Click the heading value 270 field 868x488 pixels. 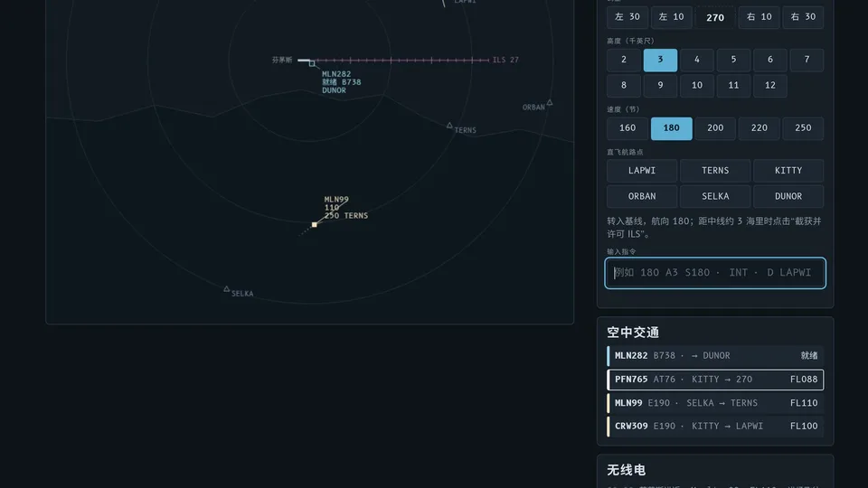point(714,17)
